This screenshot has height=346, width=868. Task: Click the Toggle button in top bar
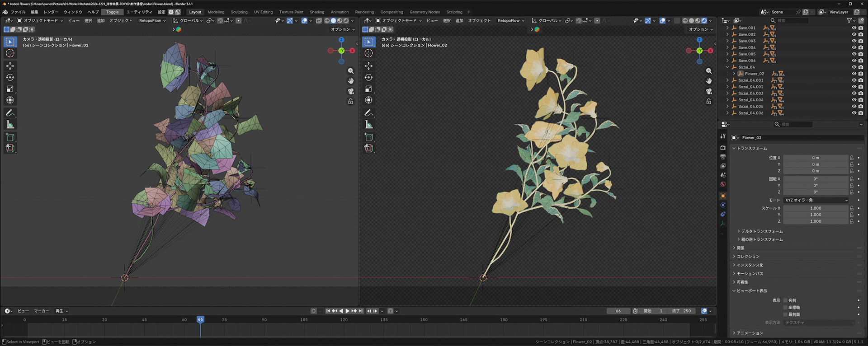(x=112, y=12)
